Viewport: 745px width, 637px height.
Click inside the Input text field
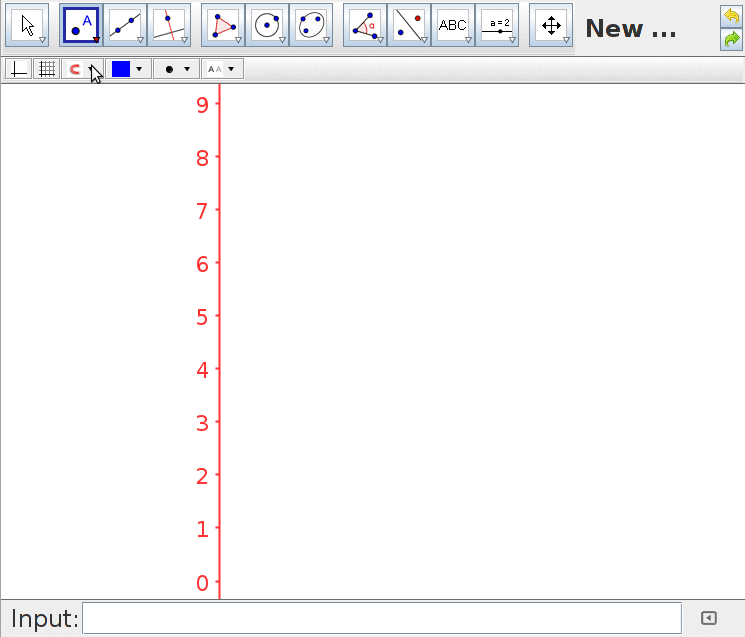click(x=381, y=618)
